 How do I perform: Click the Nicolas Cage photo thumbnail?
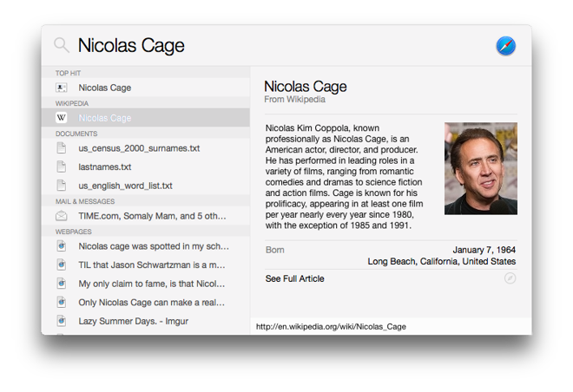coord(480,168)
